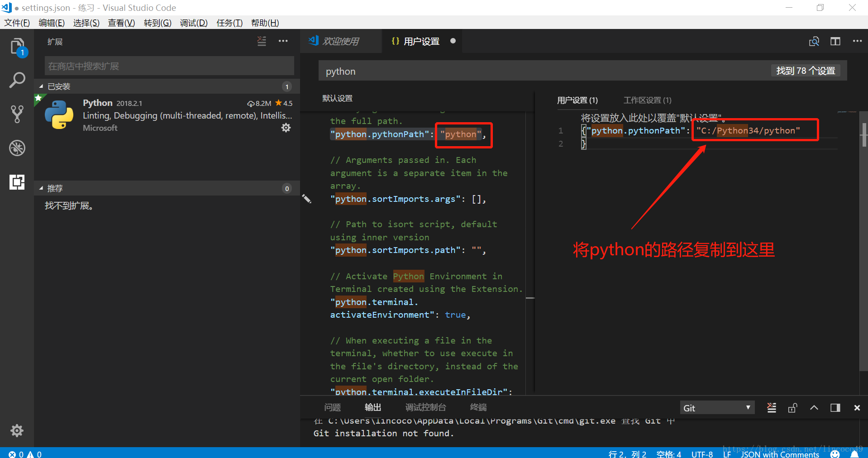868x458 pixels.
Task: Toggle output scroll lock
Action: 792,408
